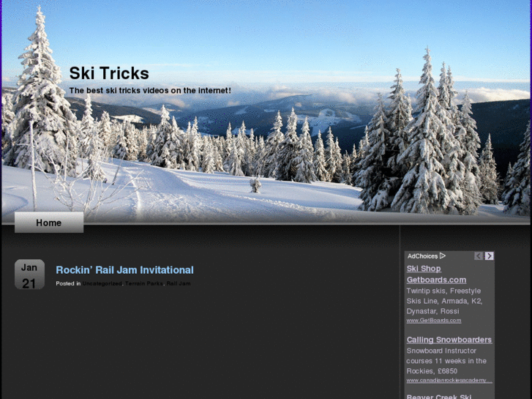Visit the canadianrockiesacademy URL link

pos(449,380)
